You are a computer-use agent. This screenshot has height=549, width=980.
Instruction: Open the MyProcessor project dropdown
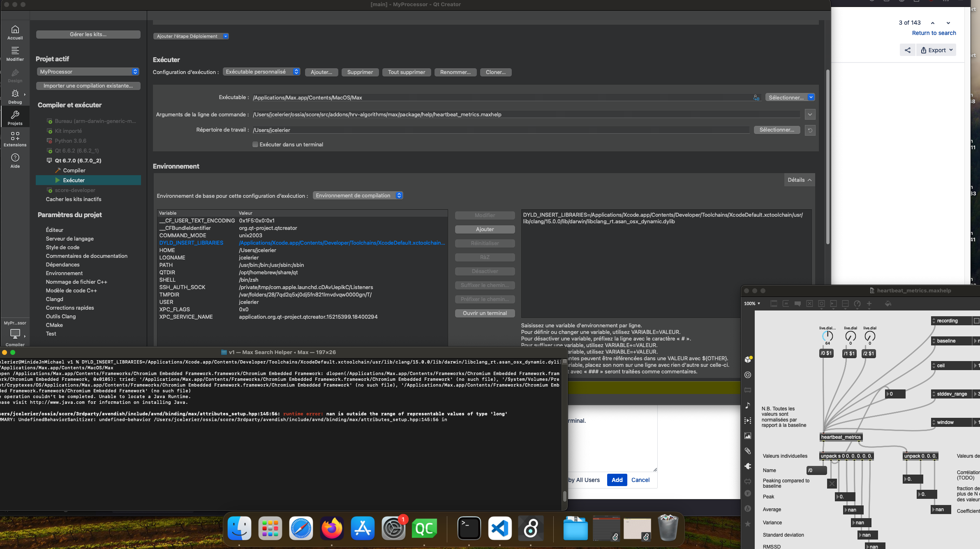88,72
